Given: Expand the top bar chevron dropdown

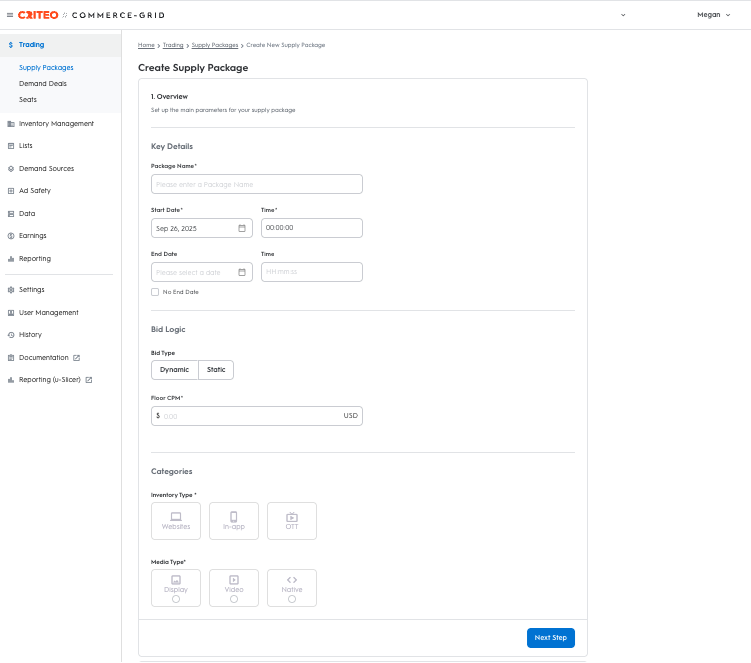Looking at the screenshot, I should 624,15.
